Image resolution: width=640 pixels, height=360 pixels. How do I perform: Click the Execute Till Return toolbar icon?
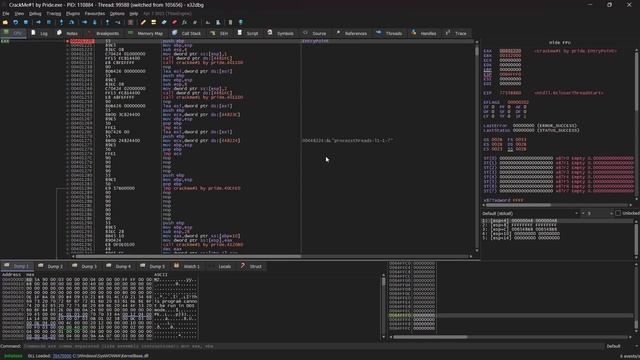[x=107, y=22]
